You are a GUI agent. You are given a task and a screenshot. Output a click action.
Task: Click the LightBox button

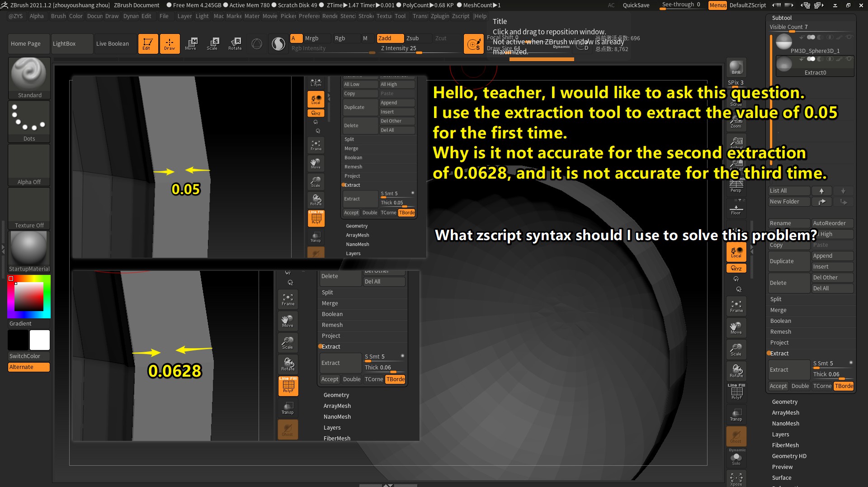click(x=64, y=44)
